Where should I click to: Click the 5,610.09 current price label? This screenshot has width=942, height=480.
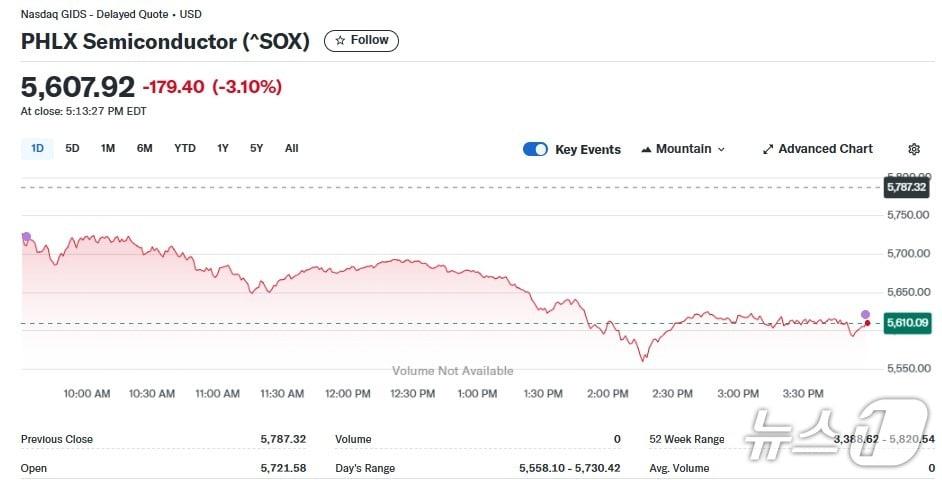[x=907, y=322]
